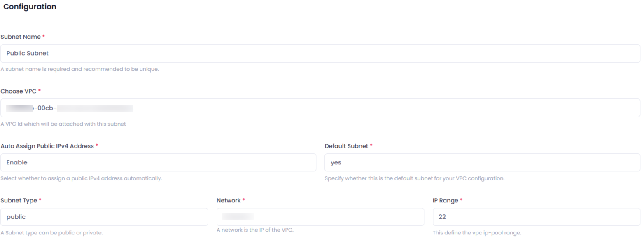This screenshot has width=644, height=239.
Task: Click the IP Range field showing 22
Action: (536, 217)
